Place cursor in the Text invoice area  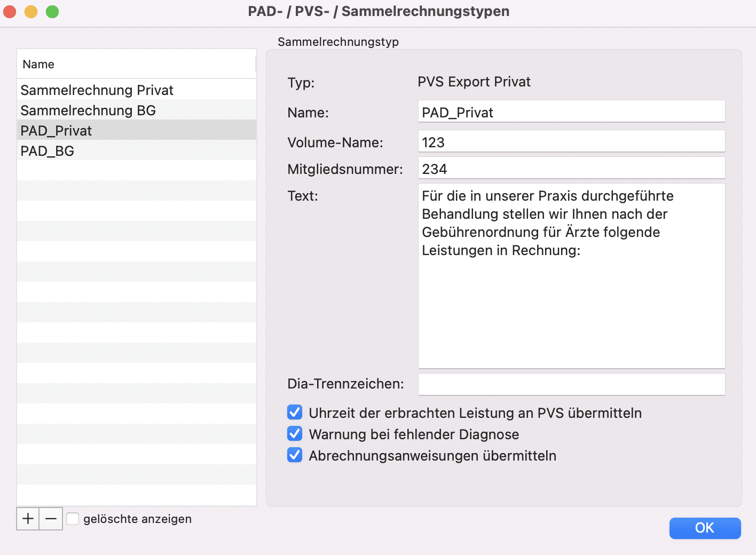pyautogui.click(x=571, y=276)
